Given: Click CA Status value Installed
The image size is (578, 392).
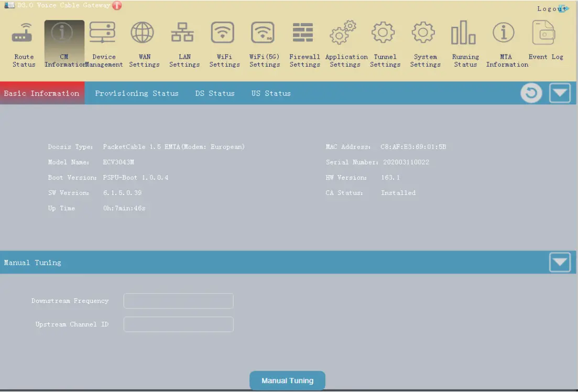Looking at the screenshot, I should pyautogui.click(x=398, y=193).
